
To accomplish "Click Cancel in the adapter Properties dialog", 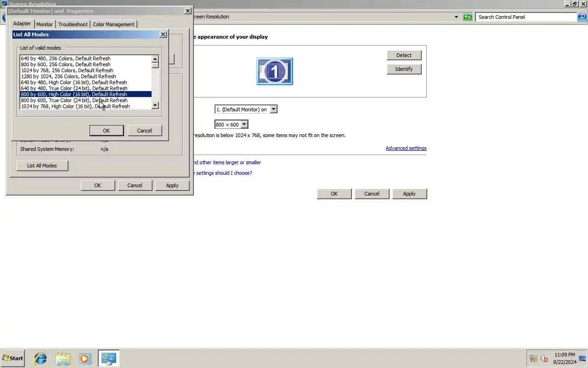I will click(135, 185).
